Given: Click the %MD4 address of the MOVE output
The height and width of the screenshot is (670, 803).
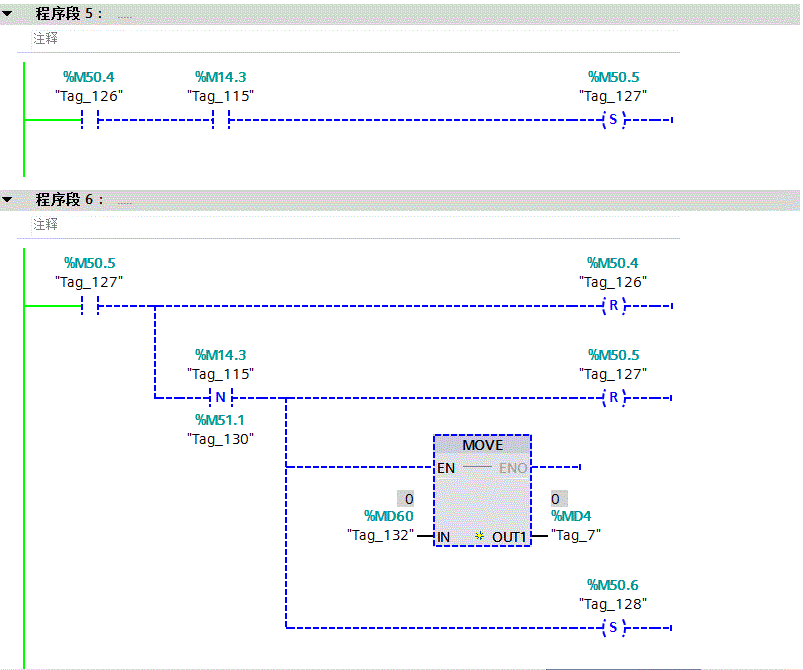Looking at the screenshot, I should tap(571, 516).
